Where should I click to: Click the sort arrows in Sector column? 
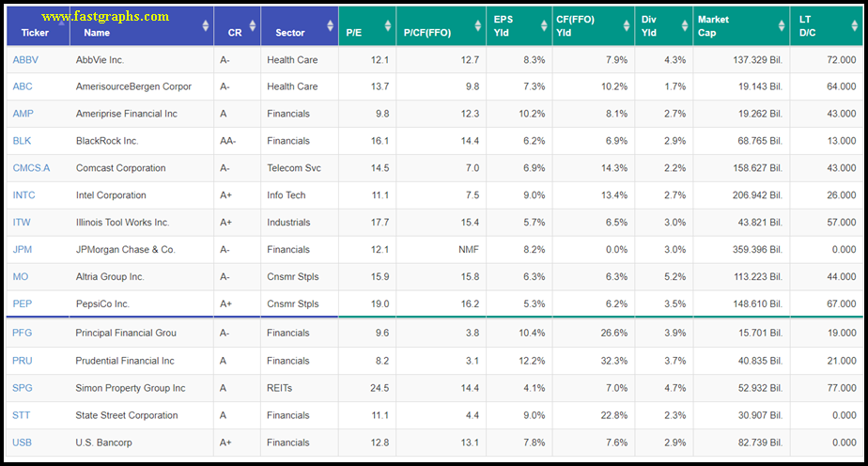pos(330,26)
